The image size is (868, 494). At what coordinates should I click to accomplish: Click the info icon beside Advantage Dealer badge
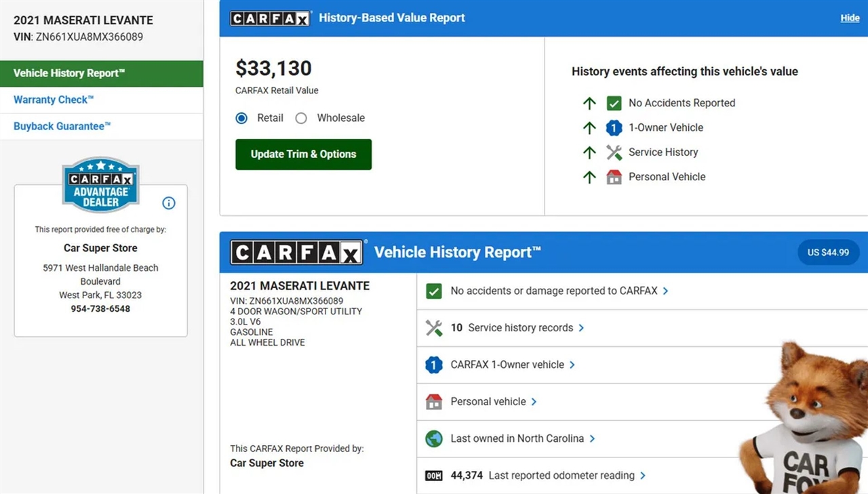coord(169,203)
